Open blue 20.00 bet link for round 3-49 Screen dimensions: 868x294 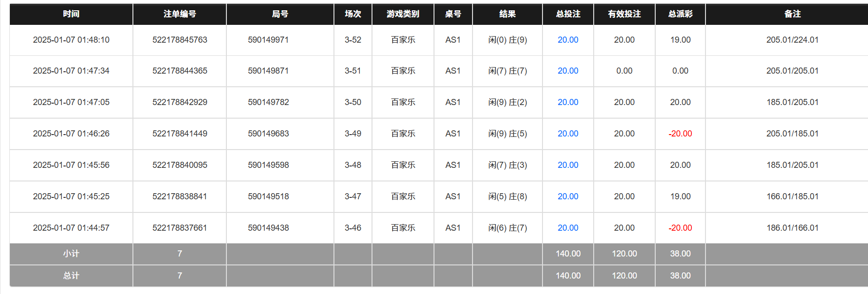tap(568, 134)
